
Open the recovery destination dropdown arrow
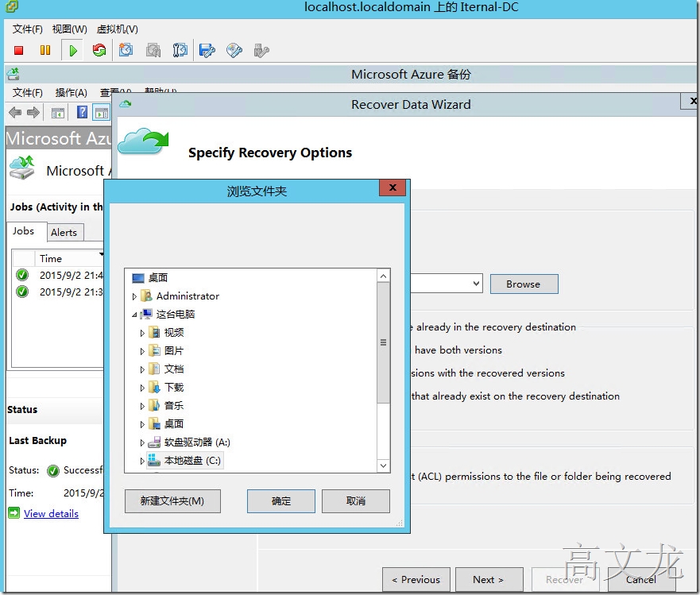(477, 284)
